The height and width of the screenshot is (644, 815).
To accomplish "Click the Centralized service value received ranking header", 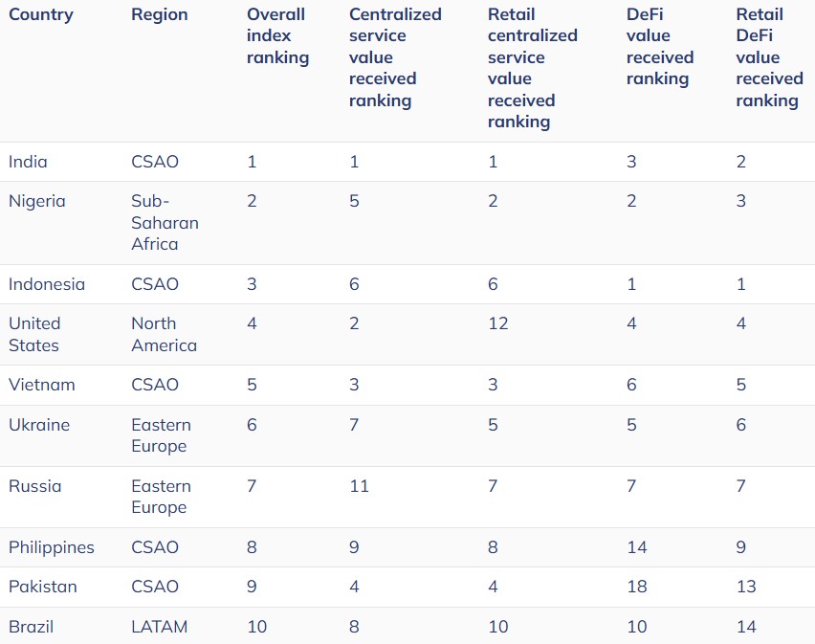I will click(395, 57).
